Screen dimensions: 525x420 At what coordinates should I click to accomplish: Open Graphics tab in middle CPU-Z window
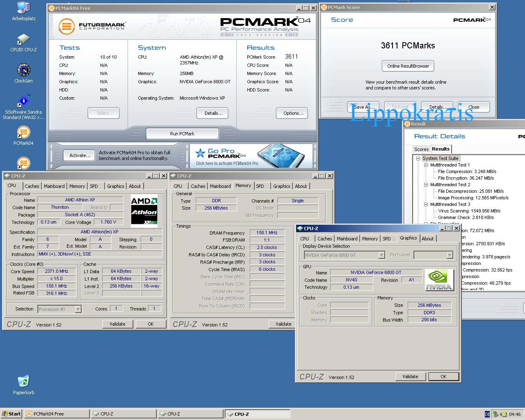tap(282, 186)
